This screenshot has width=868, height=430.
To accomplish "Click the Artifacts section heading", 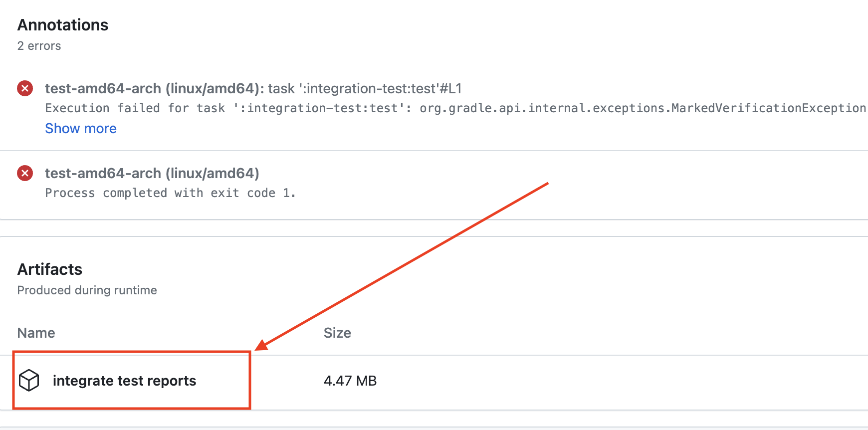I will pyautogui.click(x=50, y=269).
